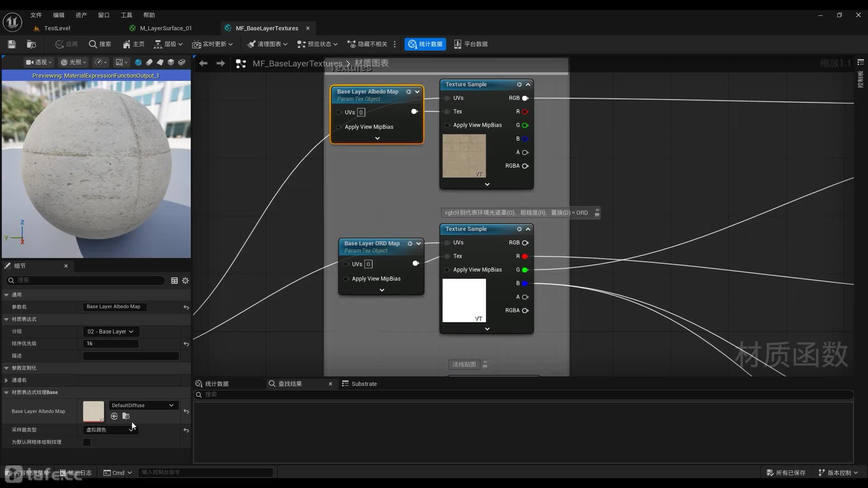868x488 pixels.
Task: Select the cylinder preview mesh icon
Action: point(149,62)
